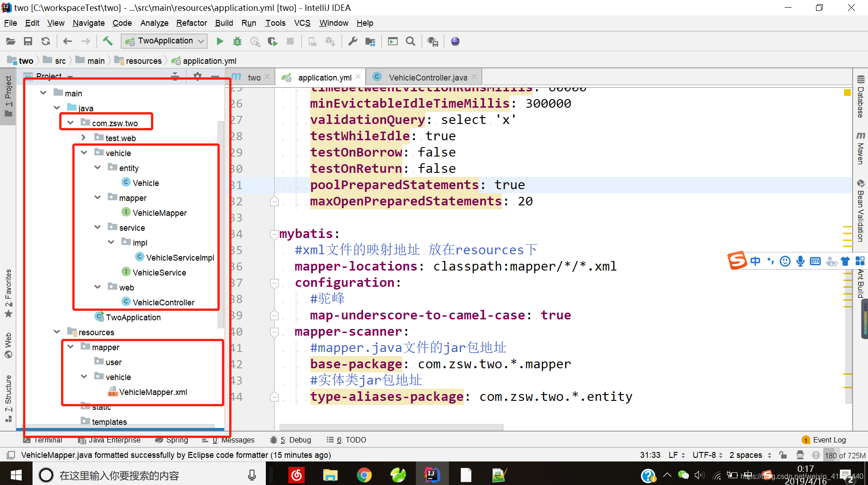868x485 pixels.
Task: Collapse the entity package
Action: pos(98,167)
